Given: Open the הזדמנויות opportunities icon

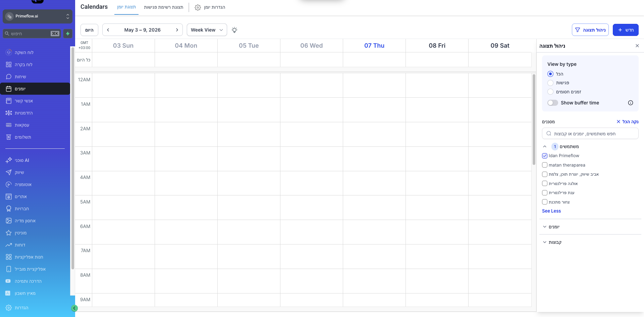Looking at the screenshot, I should point(9,113).
